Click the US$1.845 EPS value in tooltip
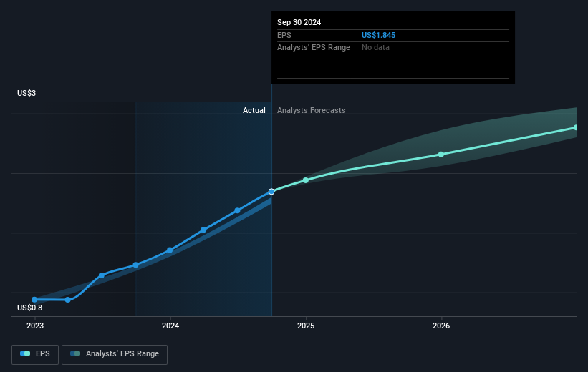The width and height of the screenshot is (588, 372). (x=378, y=35)
